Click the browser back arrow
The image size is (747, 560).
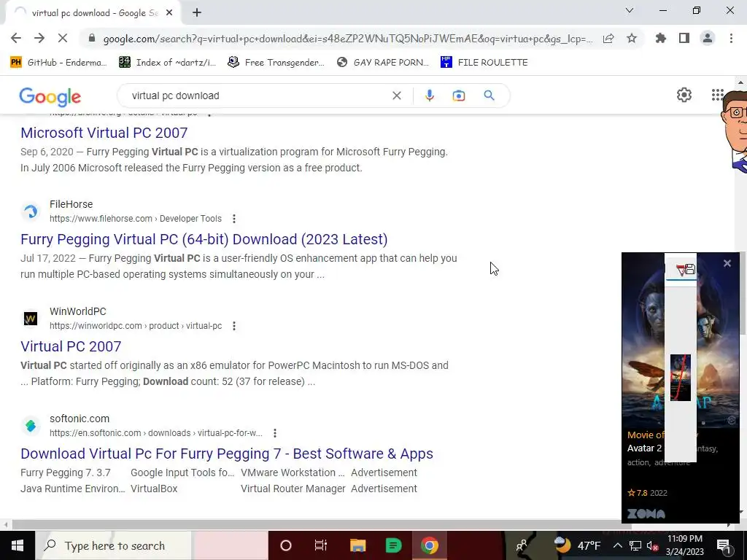click(16, 39)
